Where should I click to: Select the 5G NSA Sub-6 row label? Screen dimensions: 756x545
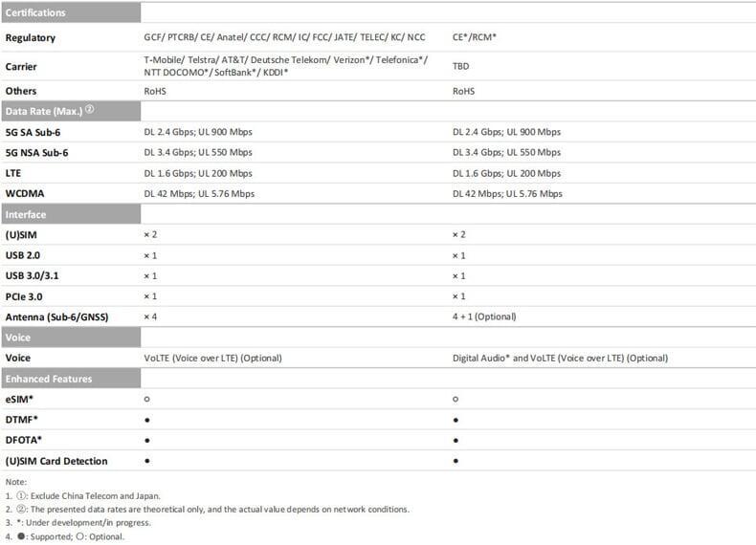[36, 153]
